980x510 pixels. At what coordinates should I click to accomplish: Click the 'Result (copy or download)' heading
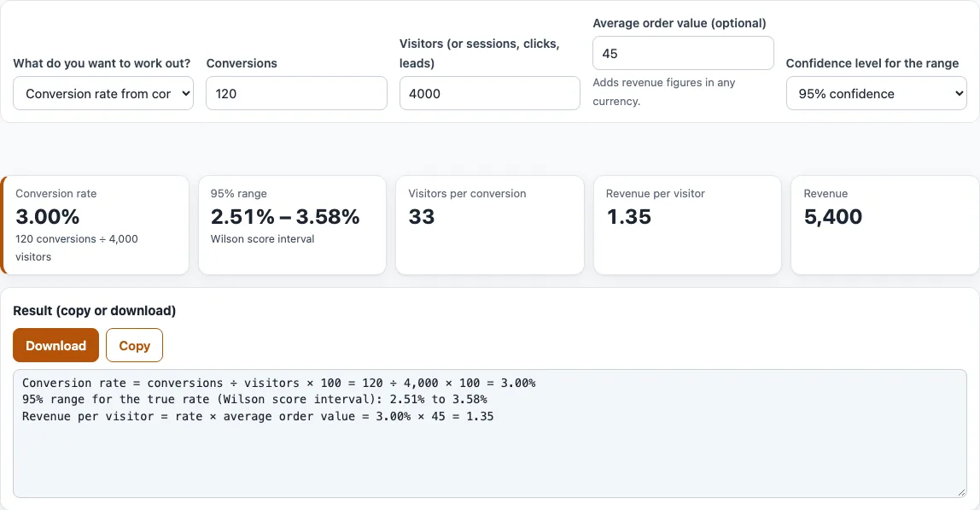click(95, 310)
